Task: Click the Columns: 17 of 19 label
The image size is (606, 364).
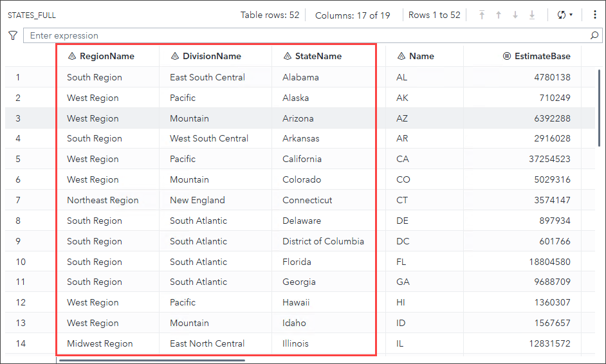Action: 353,15
